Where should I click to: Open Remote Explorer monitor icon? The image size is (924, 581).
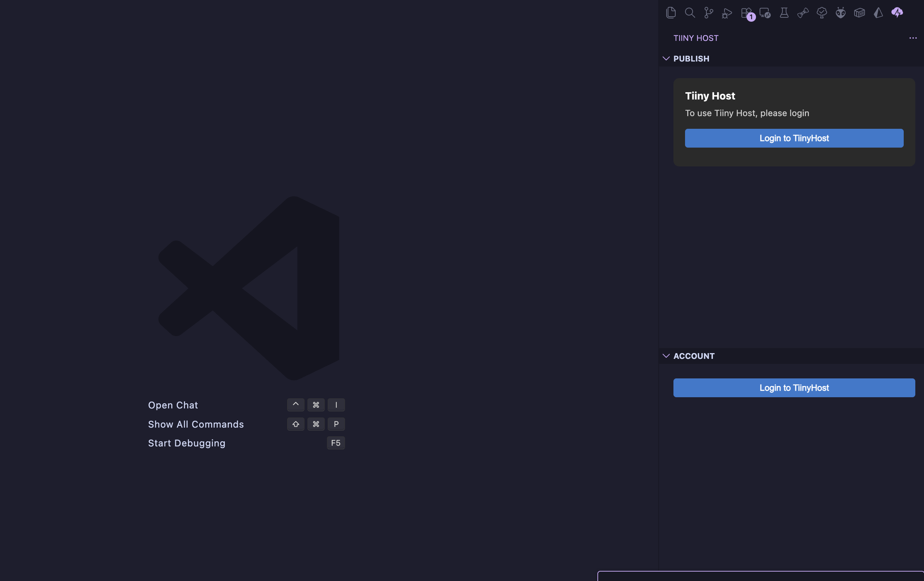tap(765, 13)
